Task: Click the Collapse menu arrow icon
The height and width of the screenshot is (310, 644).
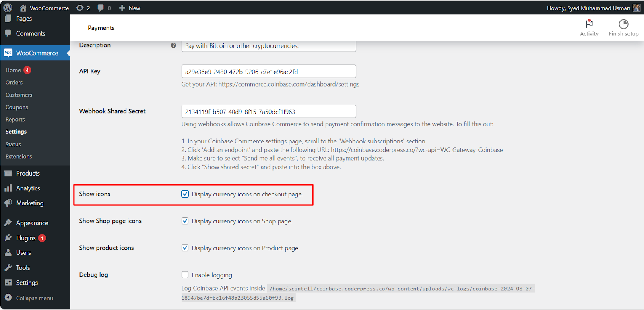Action: pos(8,298)
